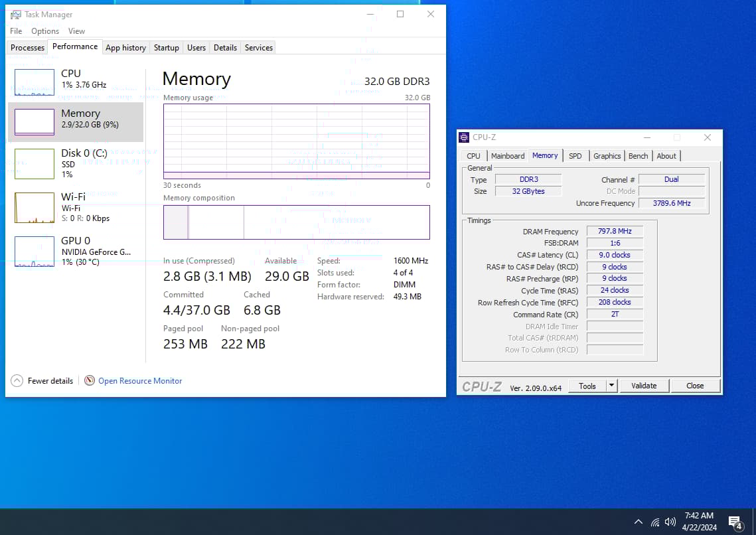The height and width of the screenshot is (535, 756).
Task: Close CPU-Z using its Close button
Action: pos(695,385)
